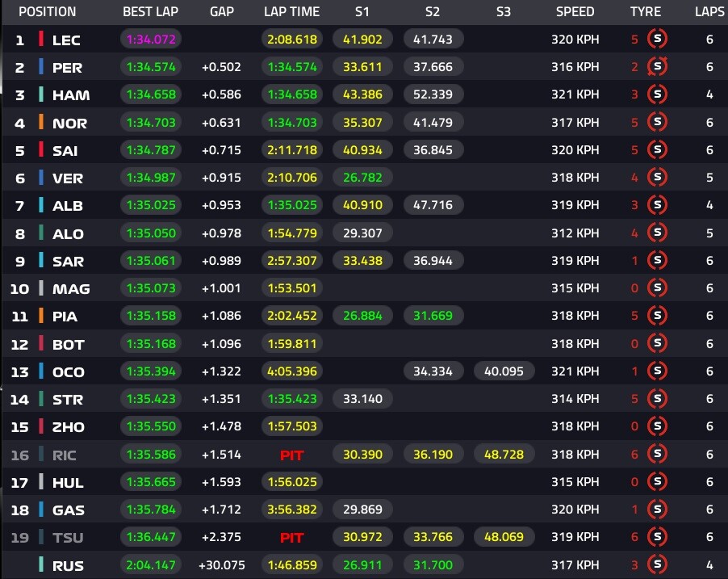Click the red team color bar beside SAI

pyautogui.click(x=41, y=149)
